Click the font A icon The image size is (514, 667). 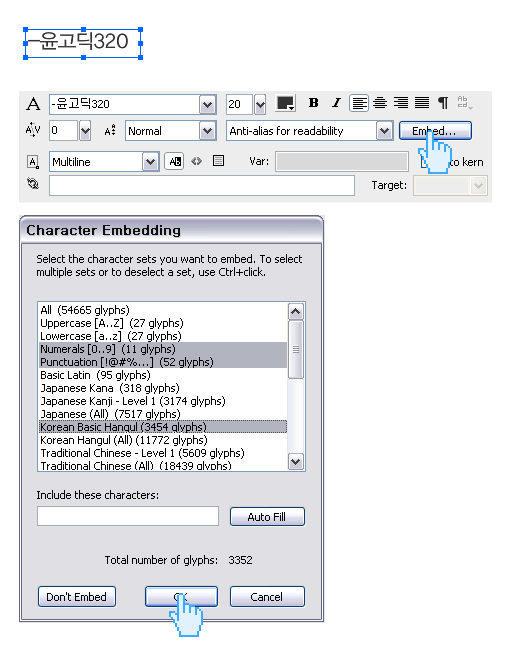[x=33, y=104]
